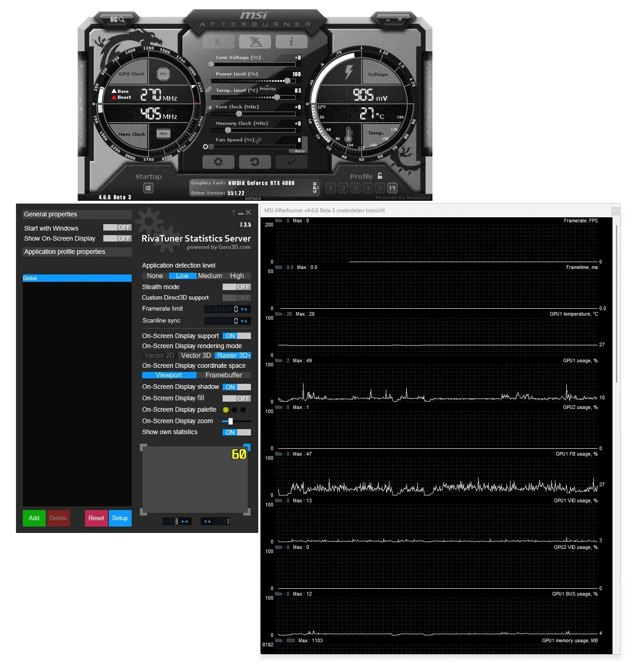Viewport: 634px width, 672px height.
Task: Enable Start with Windows in RivaTuner
Action: click(117, 227)
